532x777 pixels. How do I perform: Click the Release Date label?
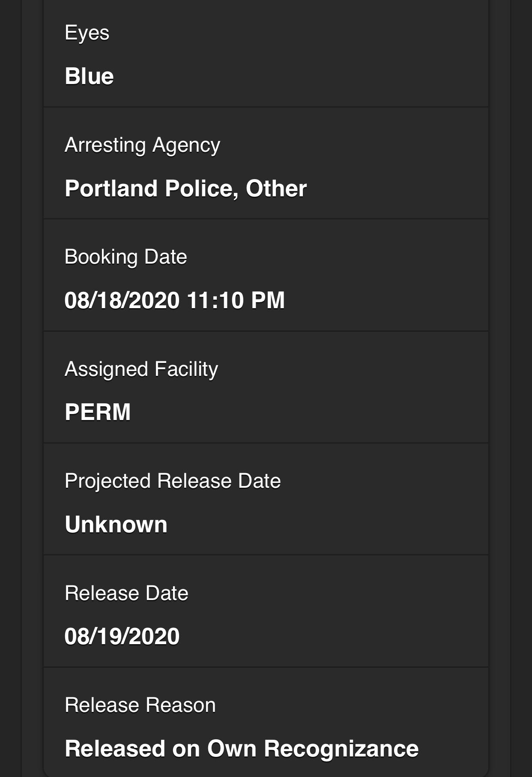(x=126, y=593)
